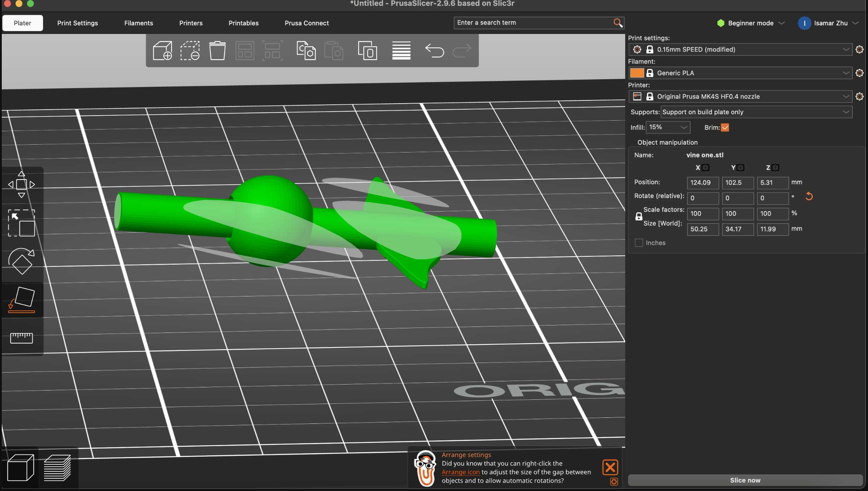Switch to the Filaments tab
This screenshot has width=868, height=491.
coord(139,23)
